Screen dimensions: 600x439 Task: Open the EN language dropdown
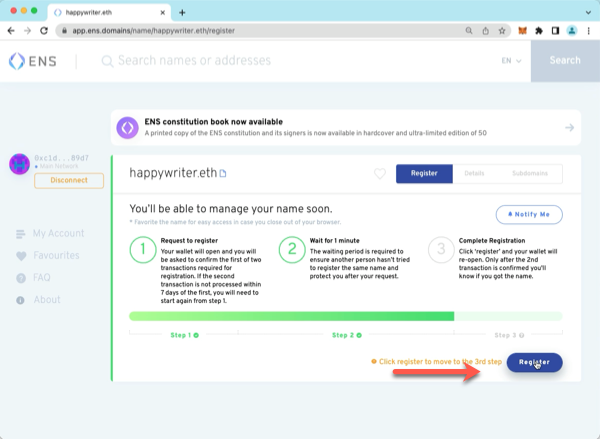(x=511, y=60)
